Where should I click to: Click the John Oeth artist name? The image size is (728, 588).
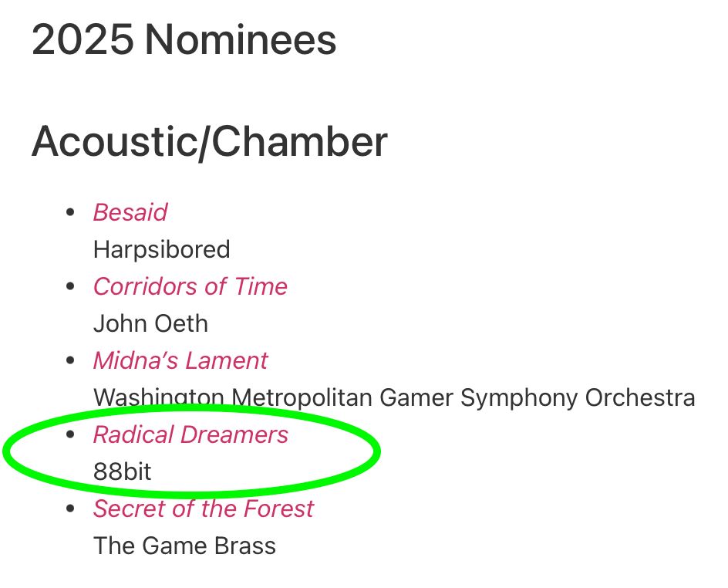(x=150, y=324)
